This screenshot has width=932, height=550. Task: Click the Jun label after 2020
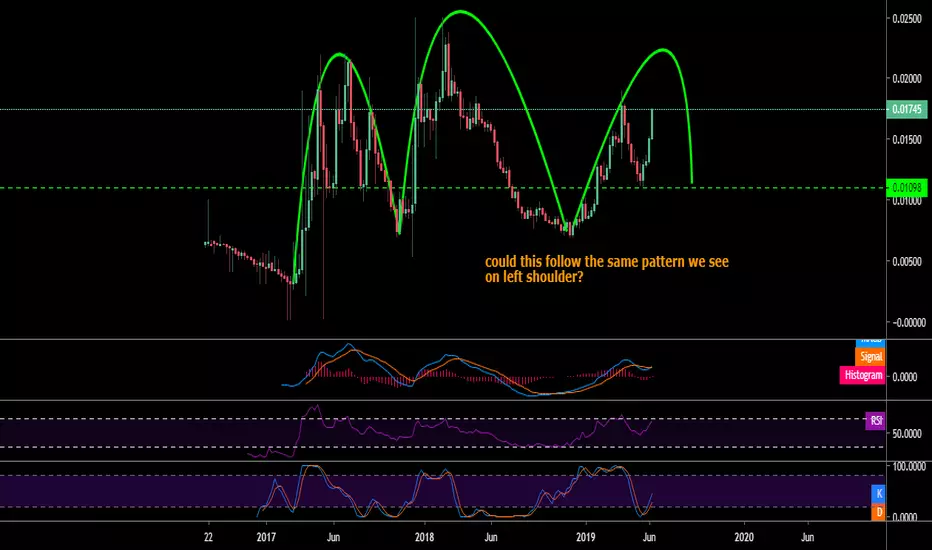pyautogui.click(x=808, y=538)
